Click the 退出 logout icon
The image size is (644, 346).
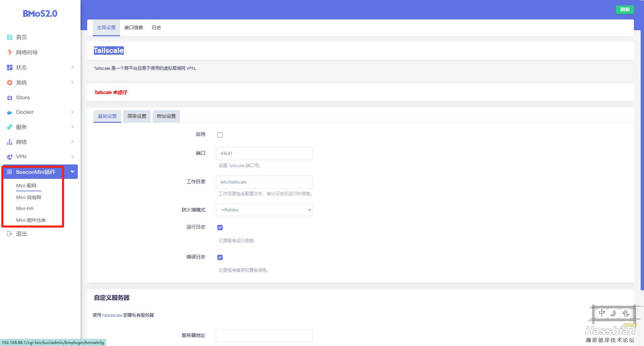click(x=10, y=234)
